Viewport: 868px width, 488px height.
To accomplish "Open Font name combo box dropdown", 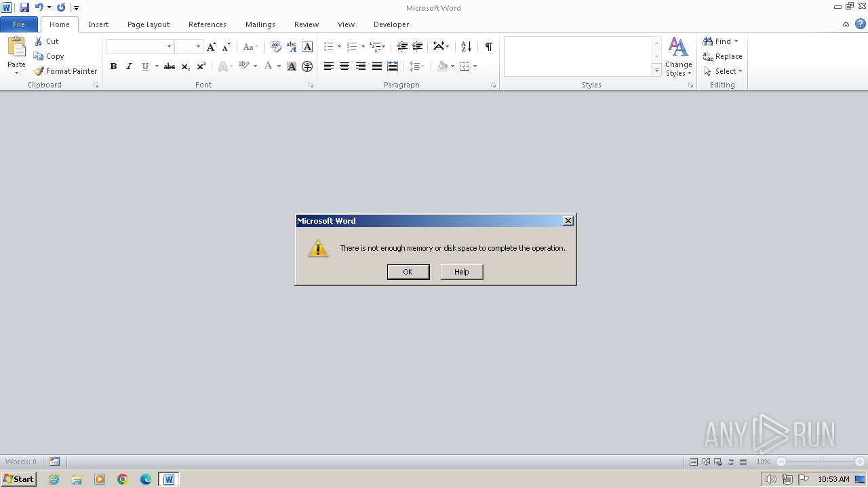I will pos(169,47).
